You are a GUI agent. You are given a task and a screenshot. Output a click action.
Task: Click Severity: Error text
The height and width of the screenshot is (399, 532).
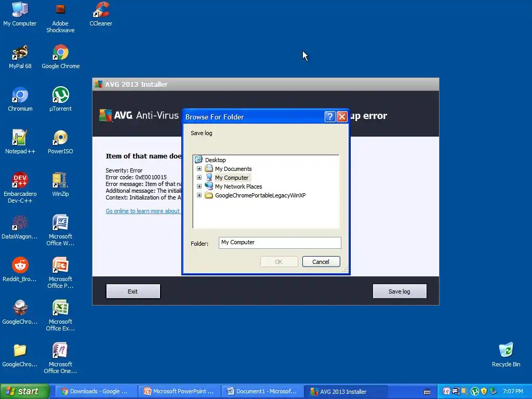click(124, 170)
